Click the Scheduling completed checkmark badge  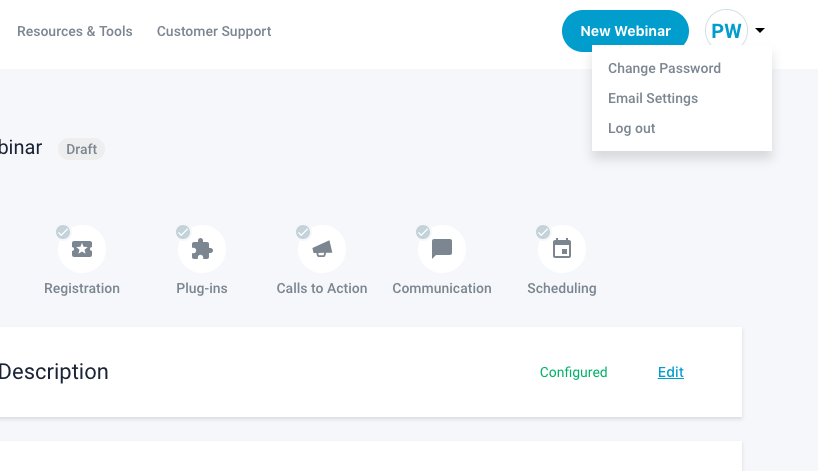tap(543, 232)
